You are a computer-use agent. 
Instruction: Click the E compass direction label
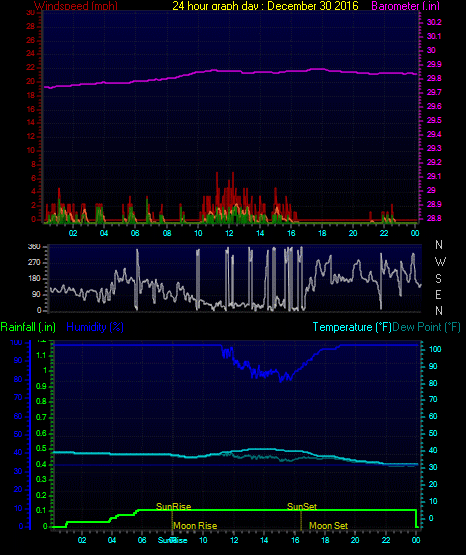pyautogui.click(x=438, y=294)
